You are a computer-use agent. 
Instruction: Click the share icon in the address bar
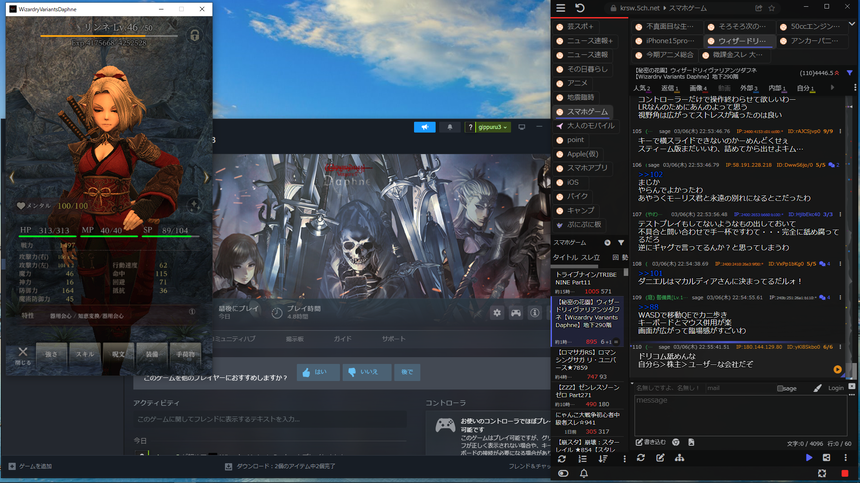(759, 8)
